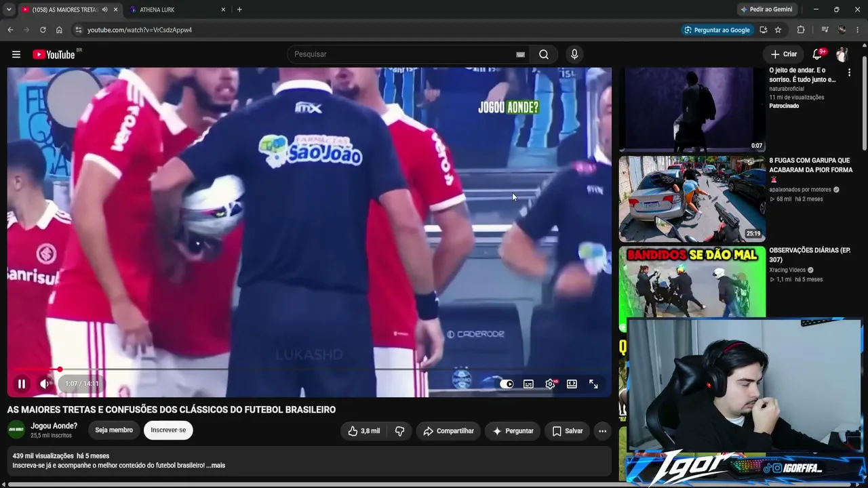
Task: Click the youtube.com address bar URL
Action: pyautogui.click(x=140, y=30)
